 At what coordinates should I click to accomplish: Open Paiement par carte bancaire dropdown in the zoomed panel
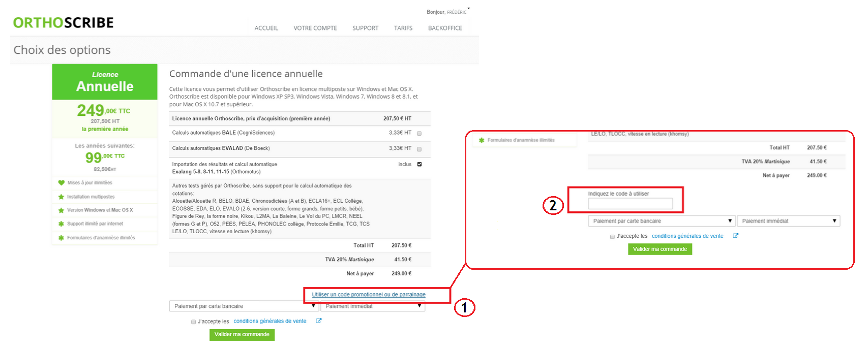click(661, 221)
